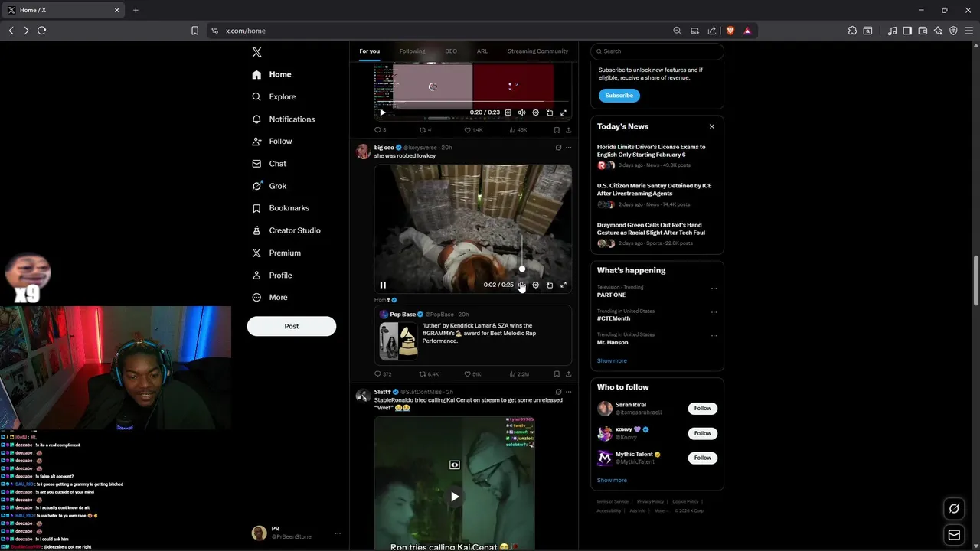Switch to the ARL tab

point(482,51)
